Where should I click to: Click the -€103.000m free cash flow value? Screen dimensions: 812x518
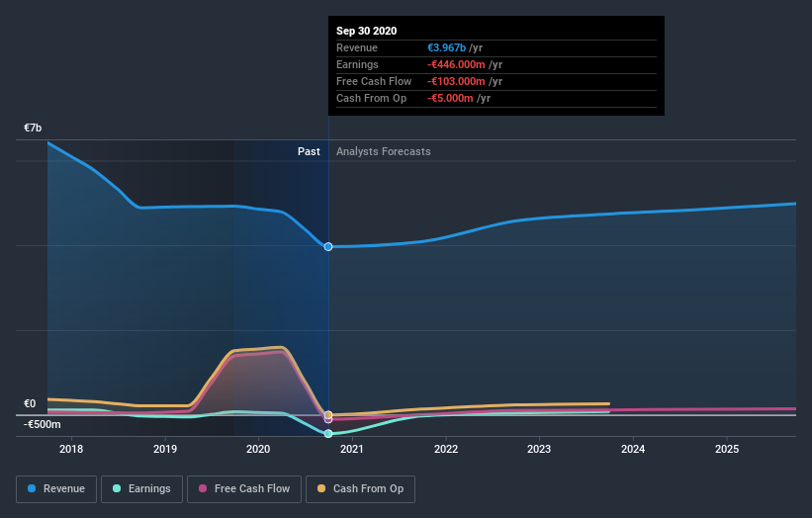456,81
